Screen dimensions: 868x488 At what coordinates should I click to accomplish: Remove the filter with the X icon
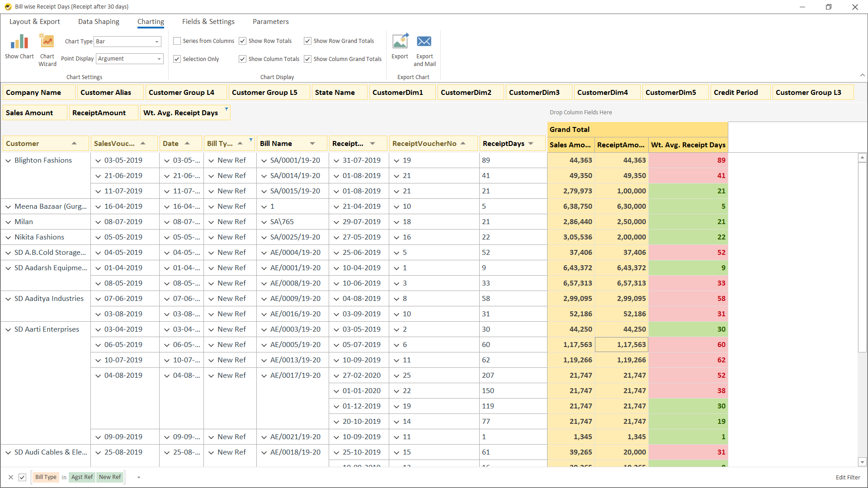coord(11,477)
